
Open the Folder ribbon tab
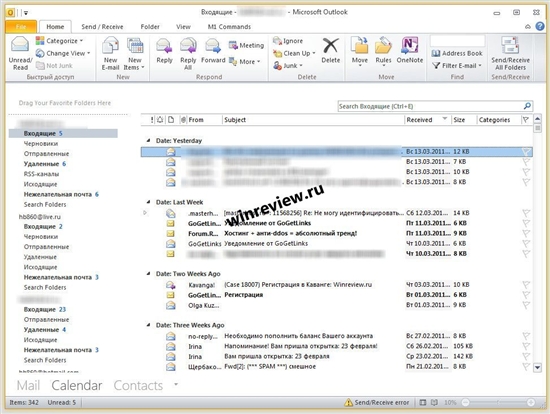(150, 27)
